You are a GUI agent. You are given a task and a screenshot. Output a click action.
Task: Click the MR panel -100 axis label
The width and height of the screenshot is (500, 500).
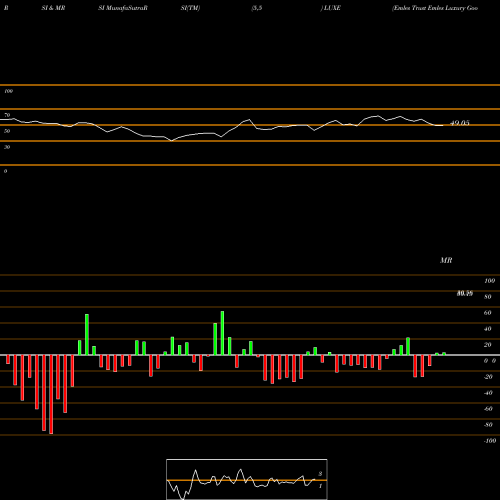(x=490, y=441)
